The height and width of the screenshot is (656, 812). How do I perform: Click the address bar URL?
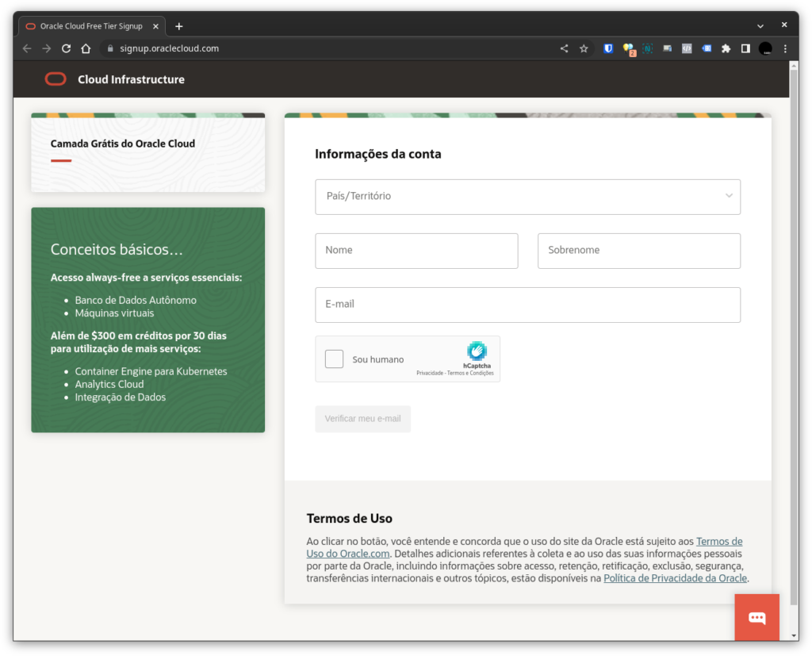(x=170, y=48)
